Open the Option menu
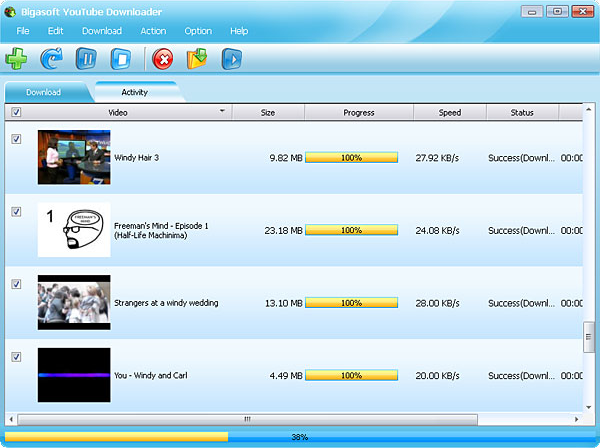 (198, 31)
